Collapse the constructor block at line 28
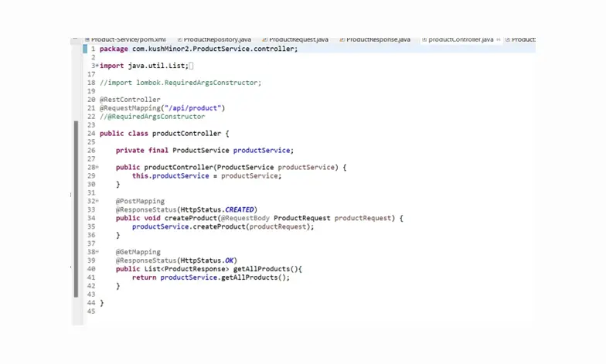Screen dimensions: 606x364 (97, 167)
